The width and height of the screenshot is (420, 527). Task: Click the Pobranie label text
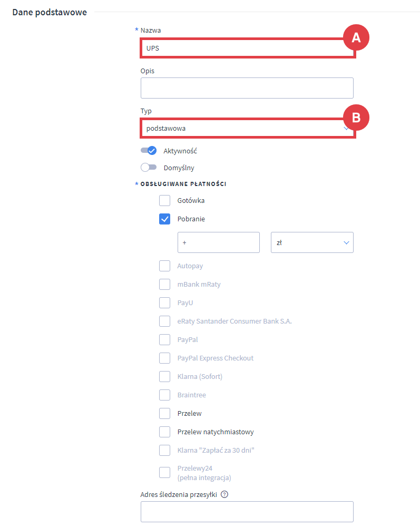click(191, 219)
